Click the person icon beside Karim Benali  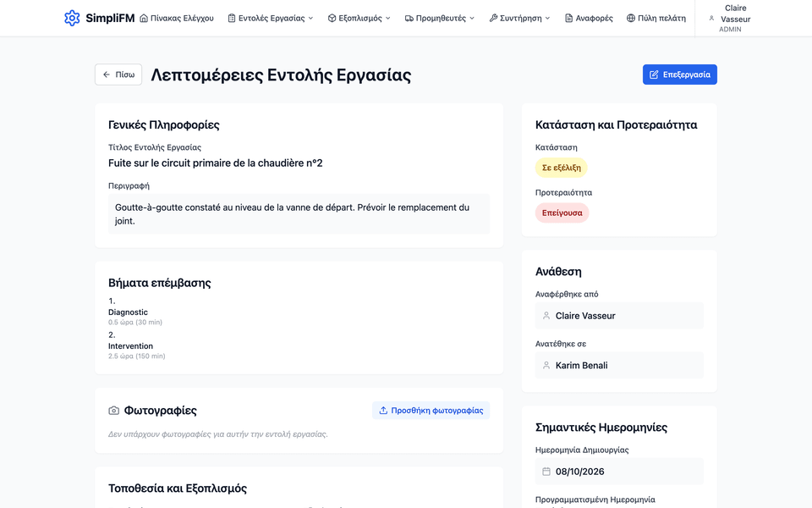[546, 366]
